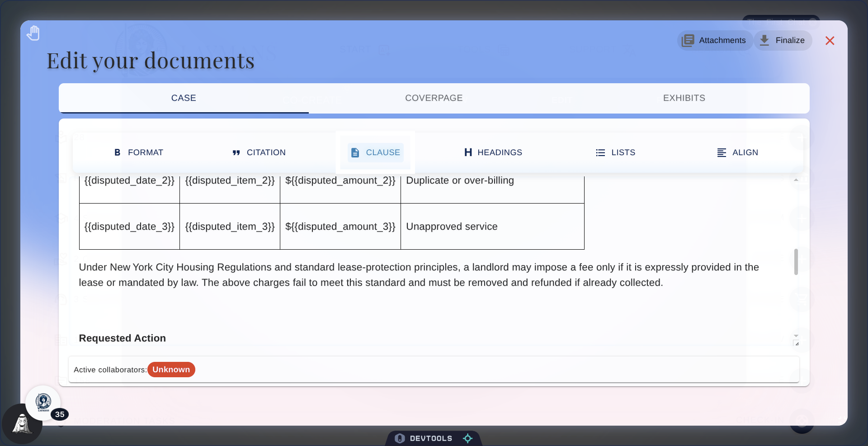
Task: Open the avatar with 35 notifications
Action: pos(43,403)
